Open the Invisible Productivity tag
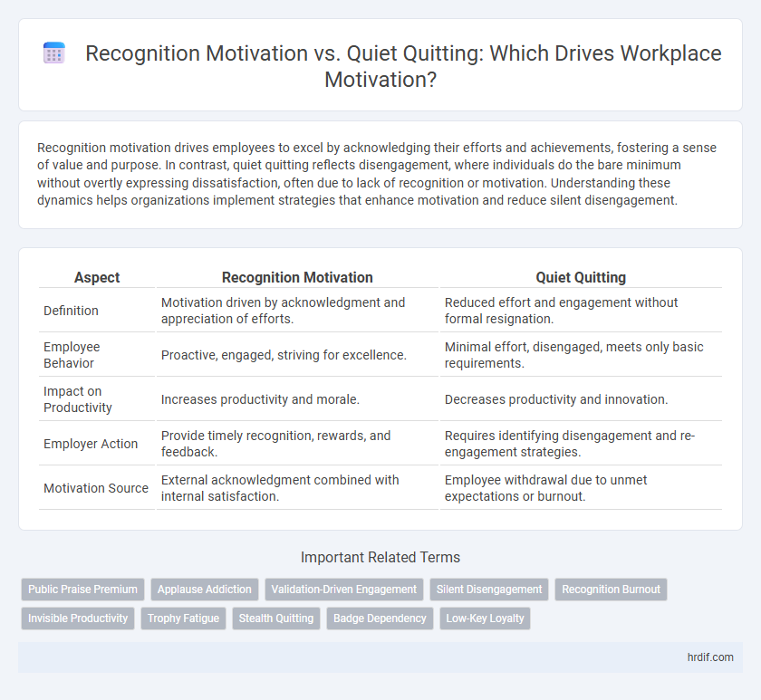 coord(78,618)
